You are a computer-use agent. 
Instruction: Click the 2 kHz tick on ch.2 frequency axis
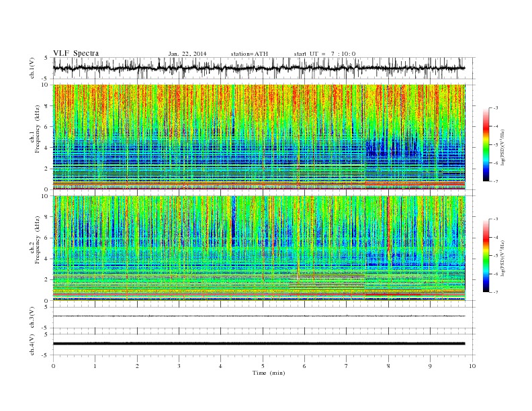click(x=46, y=280)
